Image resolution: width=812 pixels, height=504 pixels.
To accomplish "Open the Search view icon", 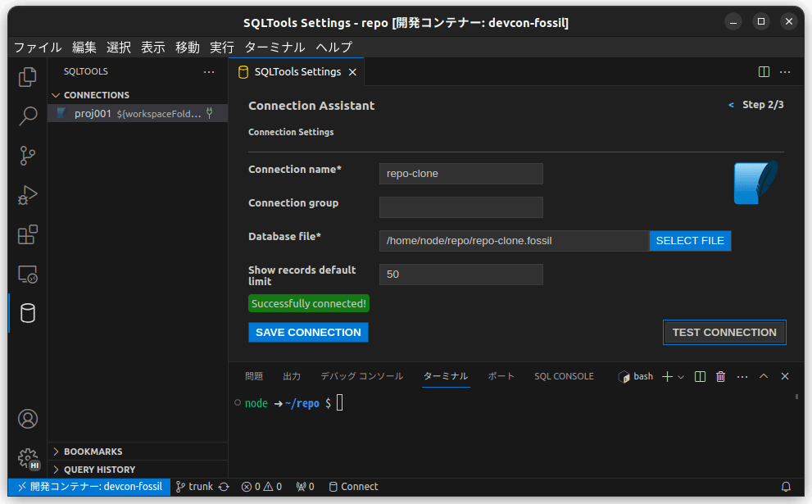I will (27, 116).
